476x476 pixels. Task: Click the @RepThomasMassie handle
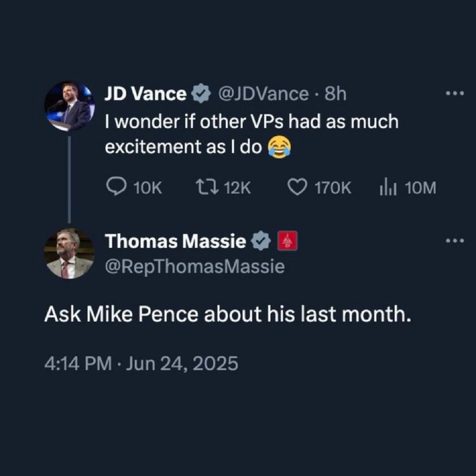click(195, 267)
